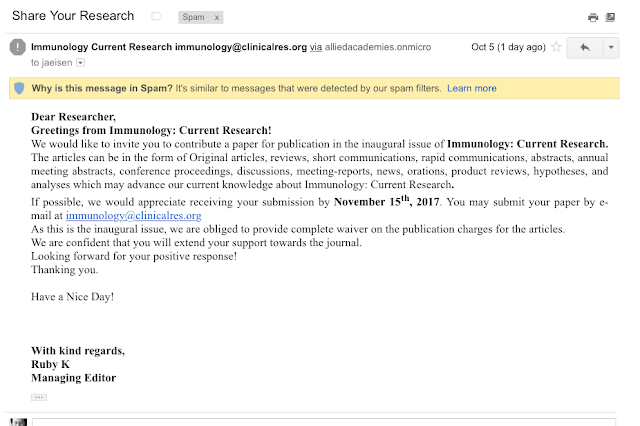Click into the reply text box
The height and width of the screenshot is (426, 640).
click(324, 422)
